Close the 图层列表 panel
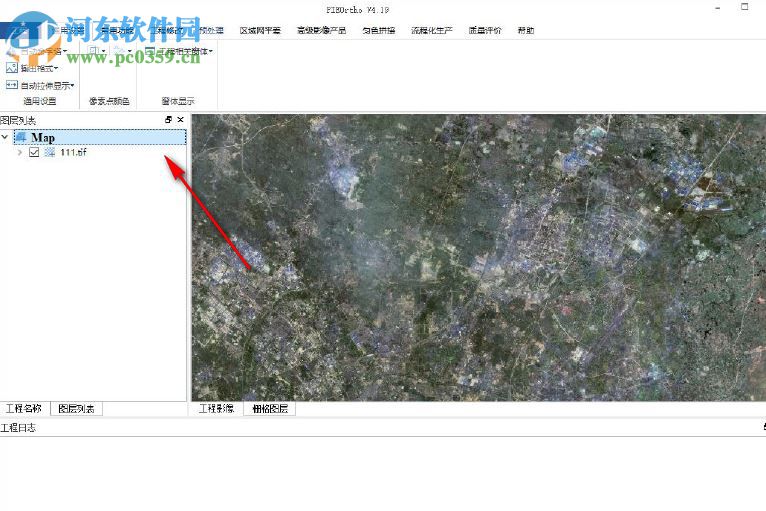766x511 pixels. coord(180,120)
